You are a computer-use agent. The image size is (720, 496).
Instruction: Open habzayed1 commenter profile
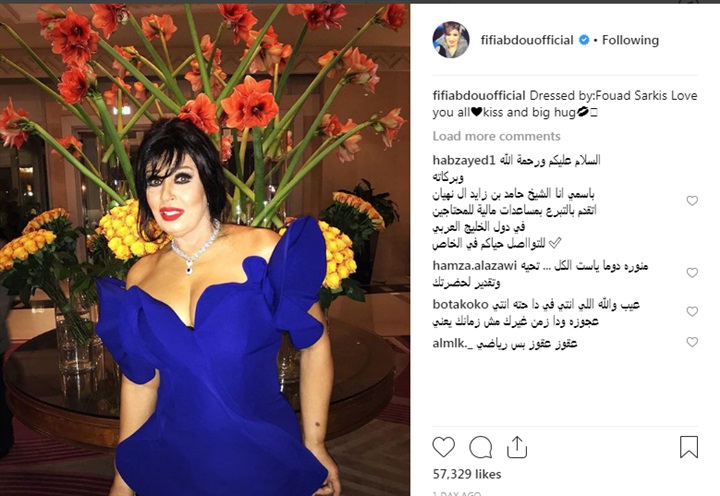tap(464, 160)
